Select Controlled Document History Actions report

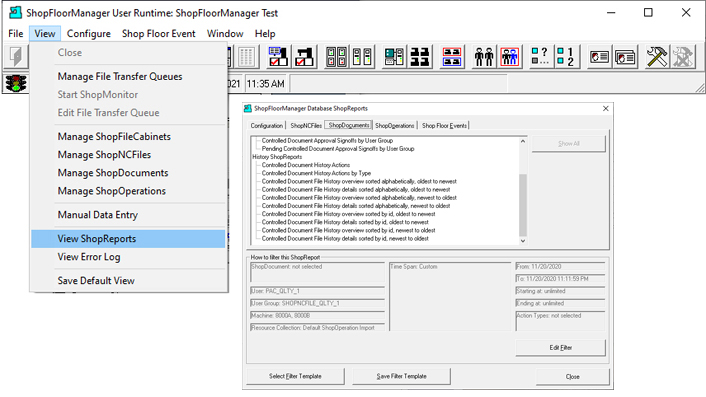306,165
